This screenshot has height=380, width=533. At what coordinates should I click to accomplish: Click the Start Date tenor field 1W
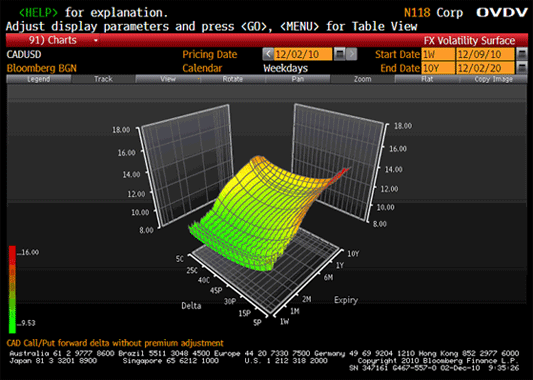click(438, 54)
